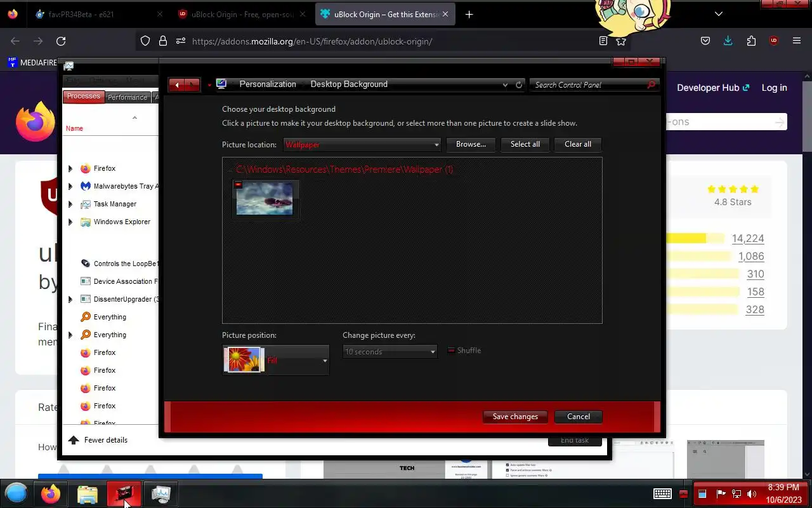Click the tracking protection shield icon

click(x=145, y=41)
